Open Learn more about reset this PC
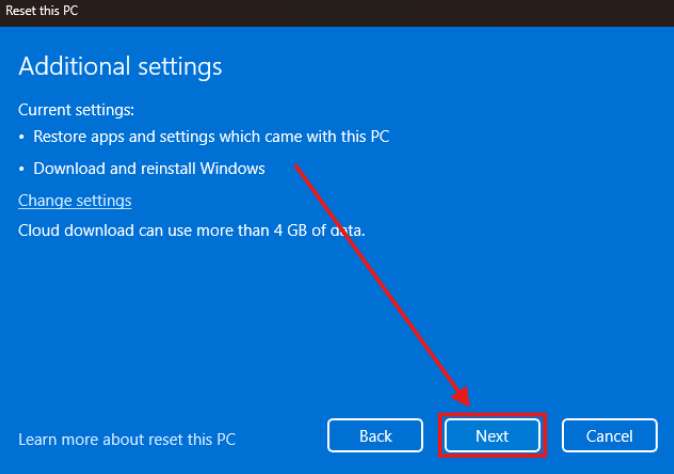Viewport: 674px width, 474px height. (127, 438)
